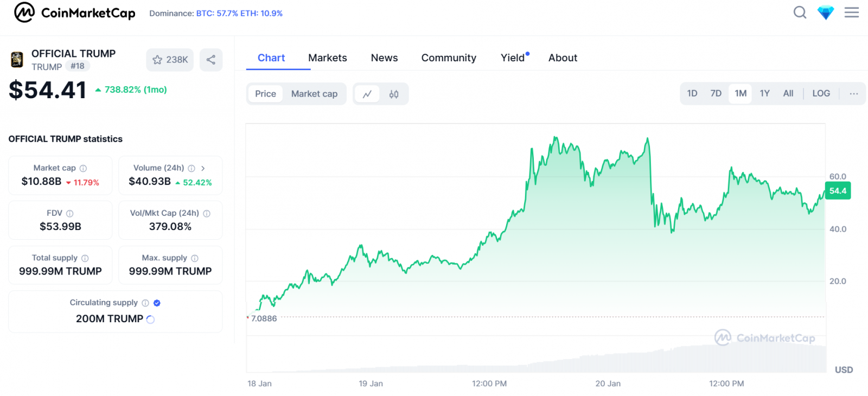
Task: Switch to the Community tab
Action: [x=449, y=58]
